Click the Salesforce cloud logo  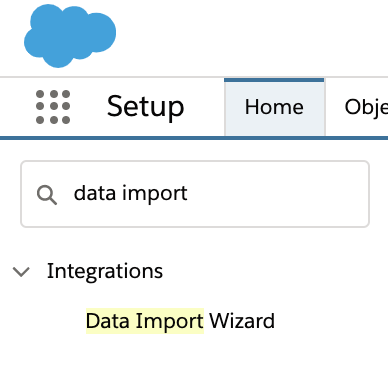click(x=70, y=36)
